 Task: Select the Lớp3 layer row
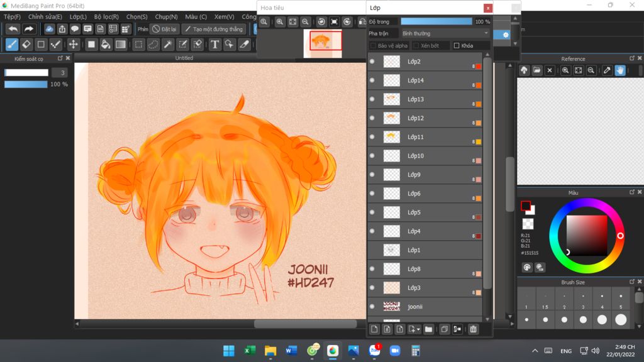(x=425, y=288)
